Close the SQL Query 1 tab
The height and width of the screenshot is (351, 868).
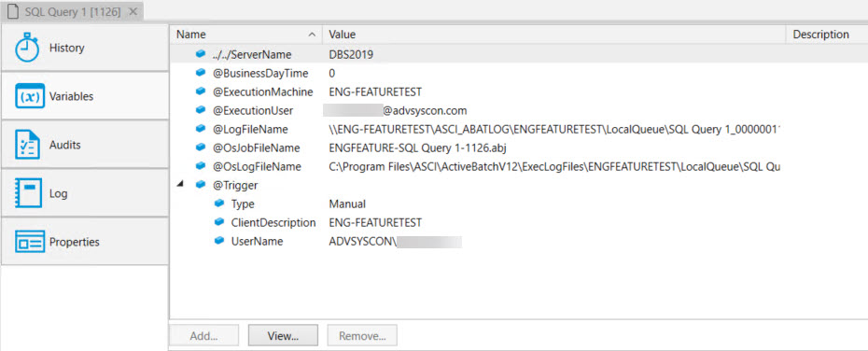(133, 11)
